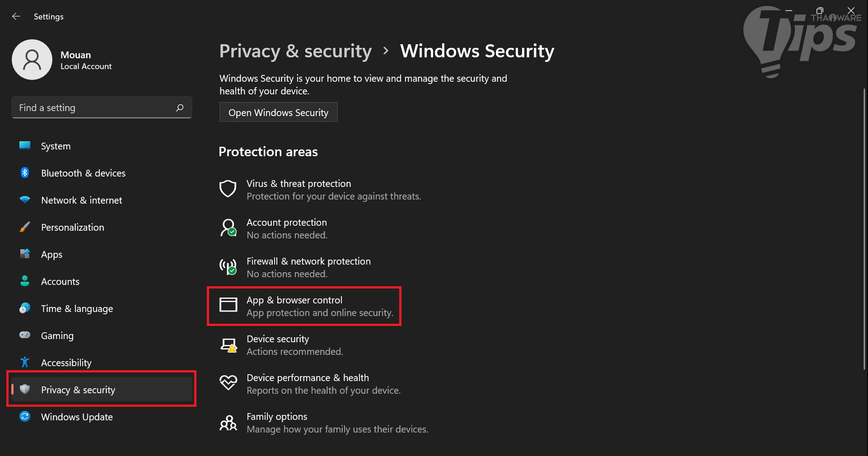Navigate to Windows Update
868x456 pixels.
[77, 417]
